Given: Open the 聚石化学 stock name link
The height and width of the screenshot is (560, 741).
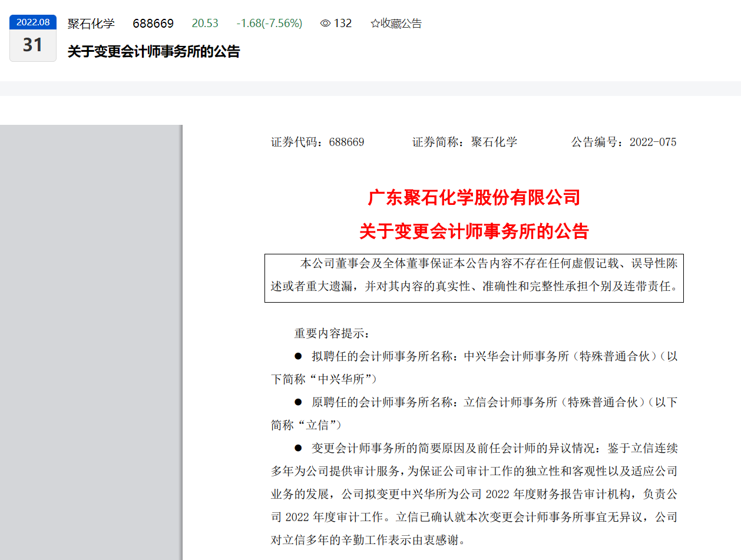Looking at the screenshot, I should tap(91, 24).
